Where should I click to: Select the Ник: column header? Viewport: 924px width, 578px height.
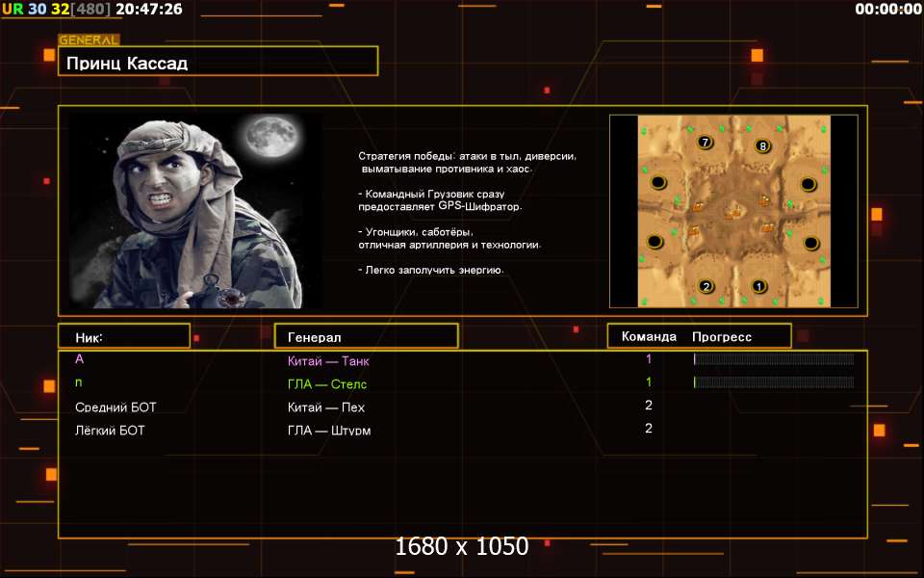point(123,336)
